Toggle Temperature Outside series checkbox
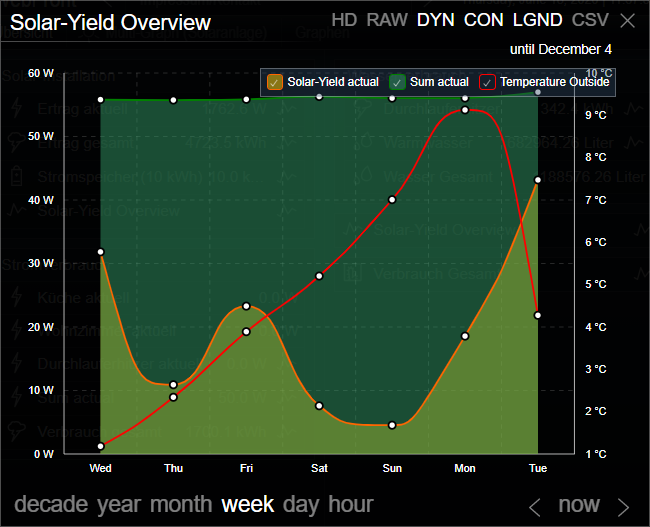This screenshot has height=527, width=650. pos(488,82)
